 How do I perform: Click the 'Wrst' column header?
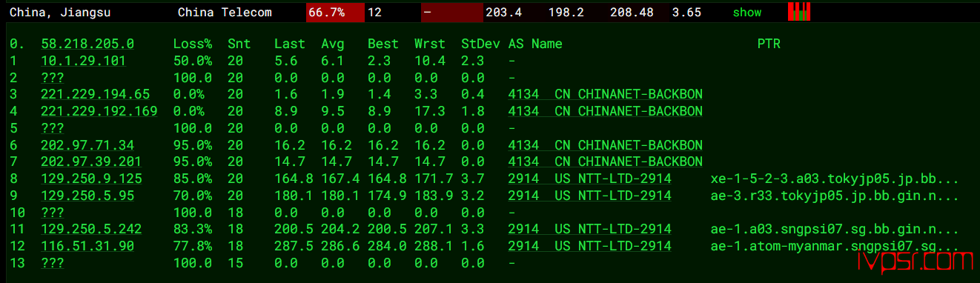point(429,44)
